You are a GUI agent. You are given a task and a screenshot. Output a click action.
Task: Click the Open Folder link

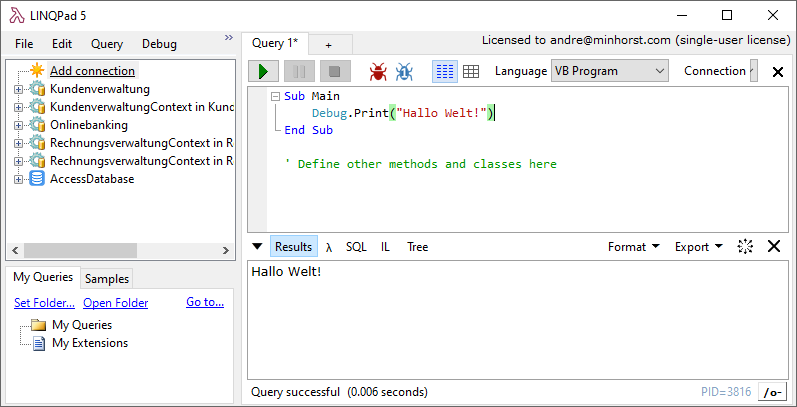click(x=115, y=303)
